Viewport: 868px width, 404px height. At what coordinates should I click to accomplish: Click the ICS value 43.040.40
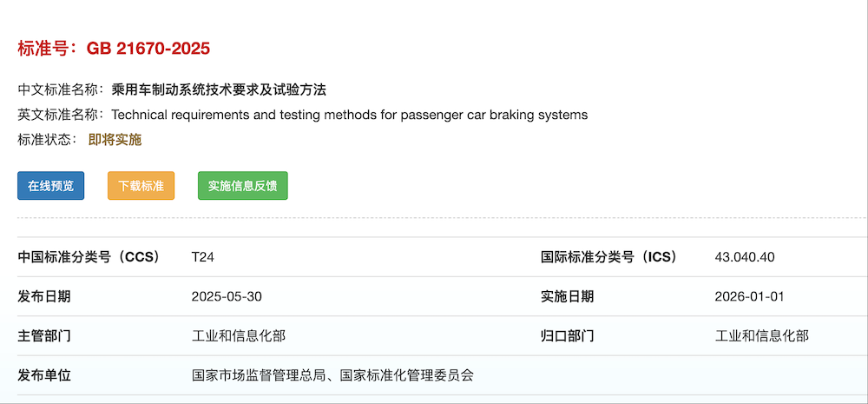(x=745, y=257)
